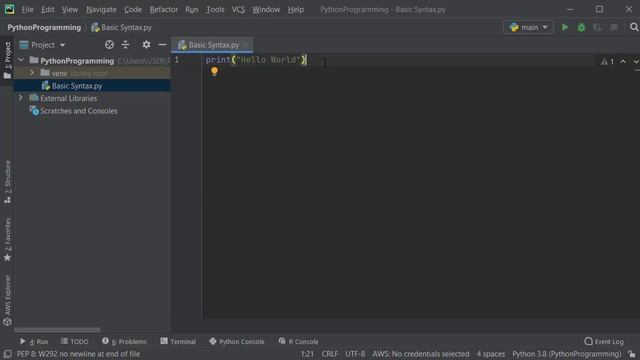Viewport: 640px width, 360px height.
Task: Open the Structure side panel
Action: (x=7, y=182)
